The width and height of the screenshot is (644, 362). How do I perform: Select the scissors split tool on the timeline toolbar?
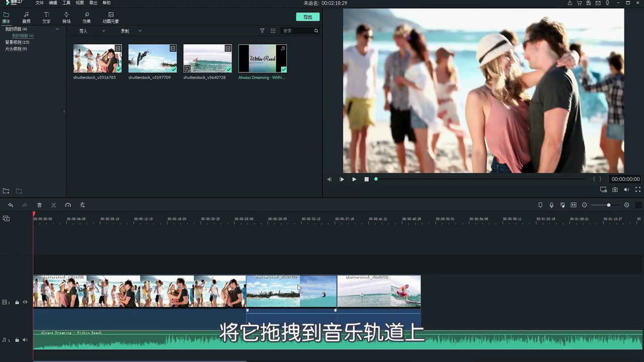(x=54, y=205)
